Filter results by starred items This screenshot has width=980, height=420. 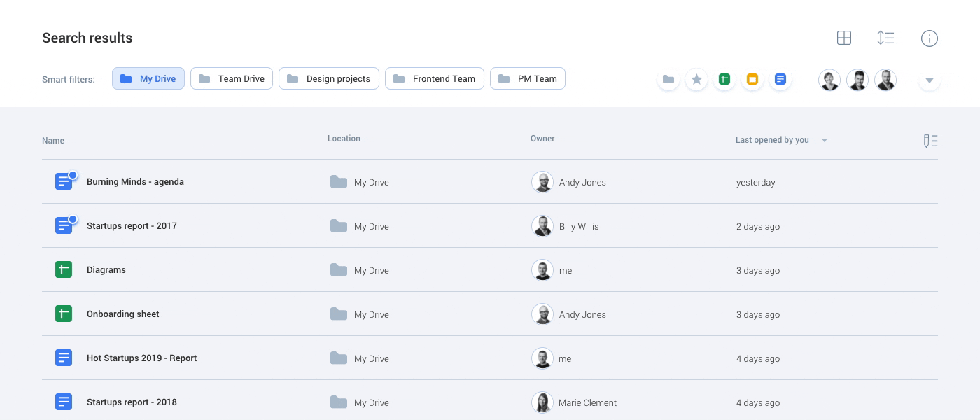point(696,80)
